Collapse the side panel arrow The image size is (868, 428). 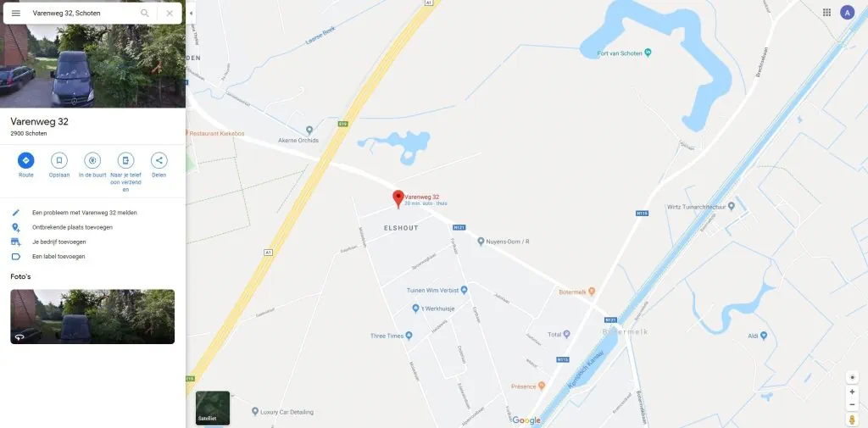191,14
